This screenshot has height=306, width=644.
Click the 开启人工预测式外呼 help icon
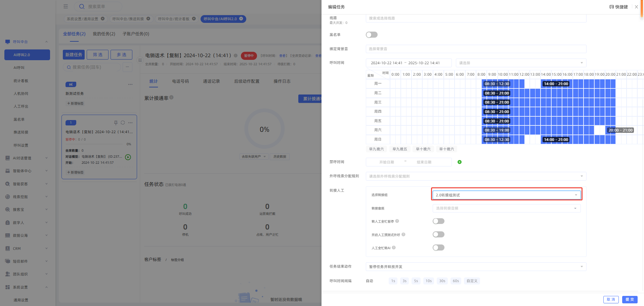(x=403, y=234)
